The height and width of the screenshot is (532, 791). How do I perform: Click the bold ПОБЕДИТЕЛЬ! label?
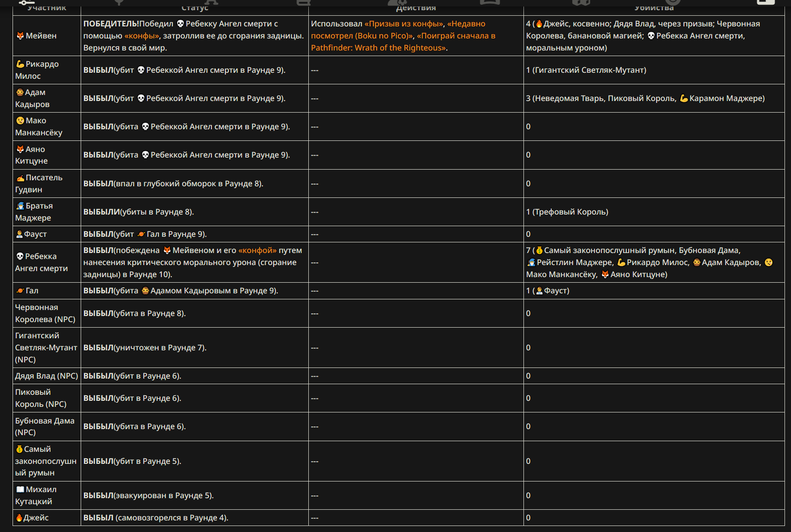111,24
